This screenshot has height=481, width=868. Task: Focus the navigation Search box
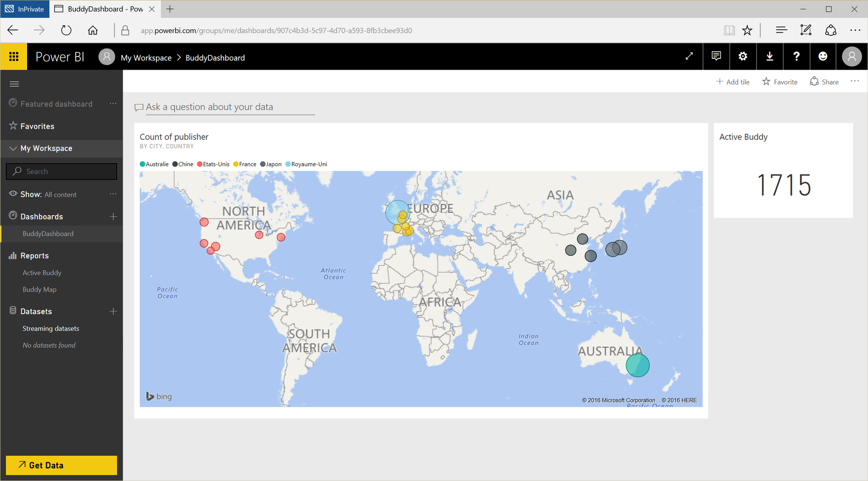61,171
